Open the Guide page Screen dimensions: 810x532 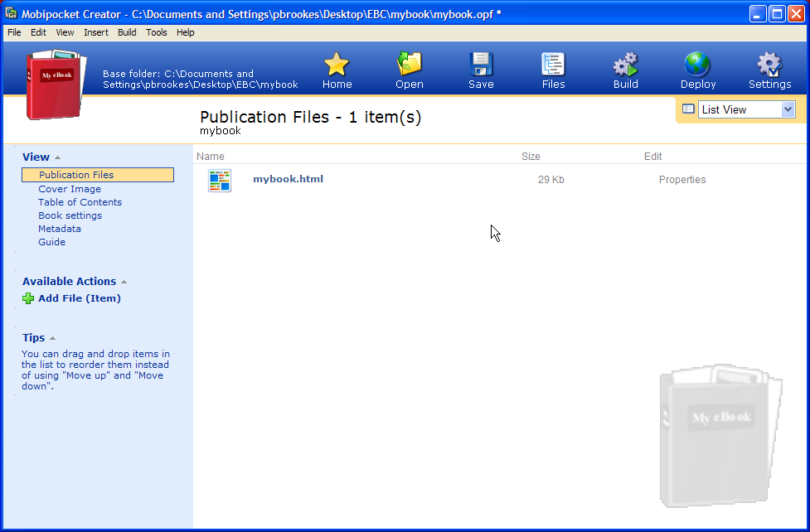tap(51, 242)
